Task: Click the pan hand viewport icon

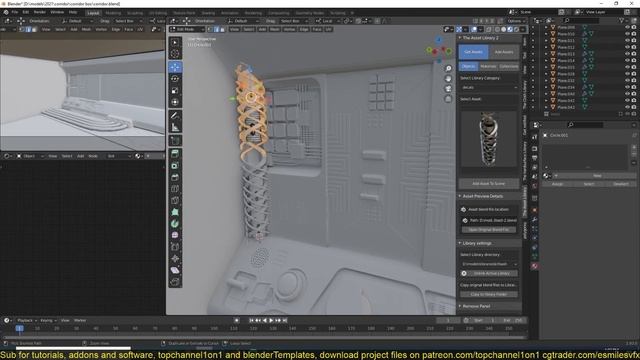Action: point(448,78)
